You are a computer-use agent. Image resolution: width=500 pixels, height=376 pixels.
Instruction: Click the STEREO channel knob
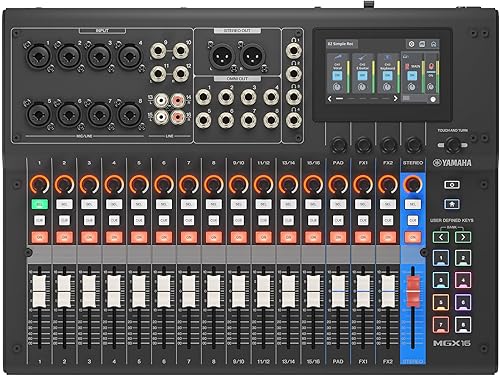[413, 184]
